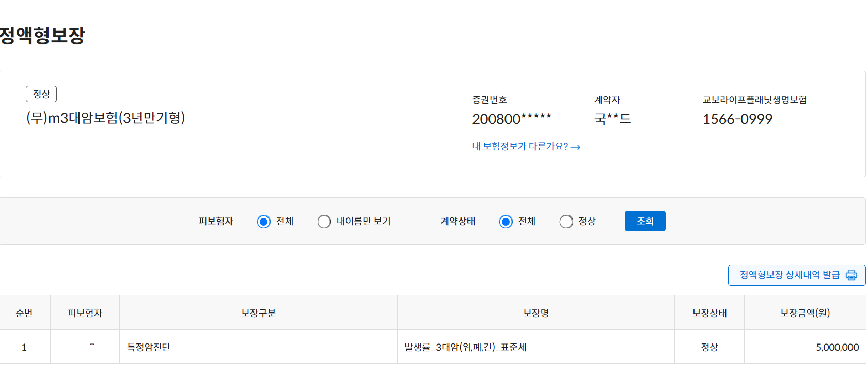
Task: Click the 정상 status badge
Action: 41,94
